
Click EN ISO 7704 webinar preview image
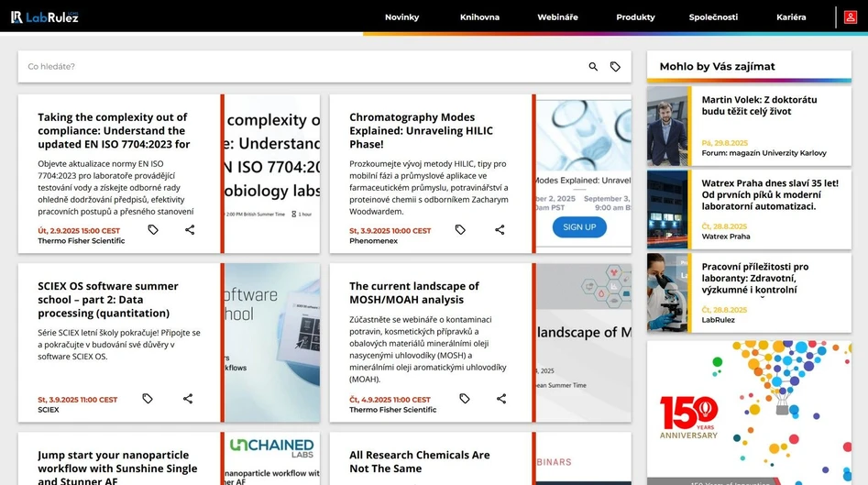[x=272, y=173]
